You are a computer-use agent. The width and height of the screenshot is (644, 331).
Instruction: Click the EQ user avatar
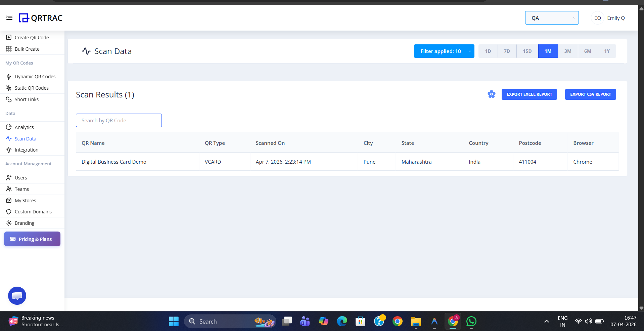click(x=597, y=18)
